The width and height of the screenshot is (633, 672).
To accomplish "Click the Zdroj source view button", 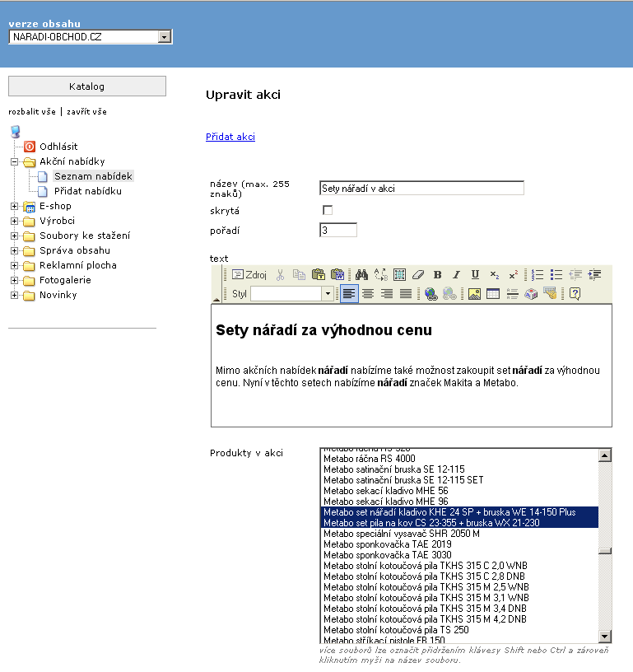I will (x=249, y=275).
